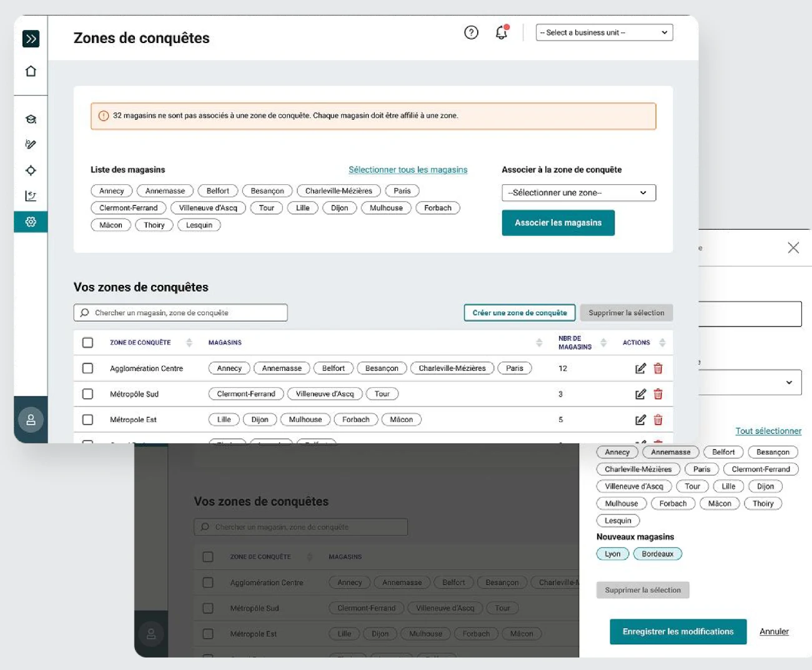
Task: Delete the Métropôle Sud zone
Action: point(658,394)
